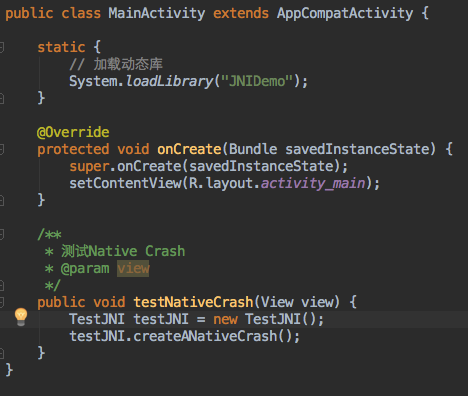Click the Bundle parameter type

(x=253, y=149)
